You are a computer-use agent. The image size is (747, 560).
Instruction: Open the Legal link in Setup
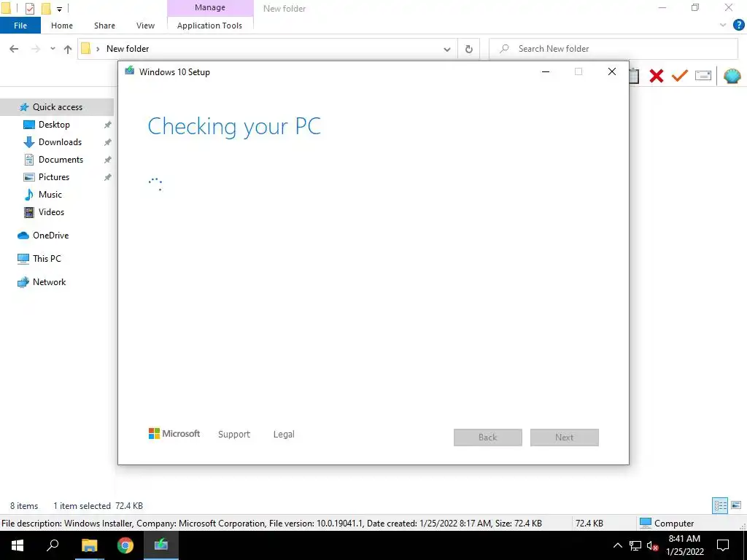(x=284, y=435)
